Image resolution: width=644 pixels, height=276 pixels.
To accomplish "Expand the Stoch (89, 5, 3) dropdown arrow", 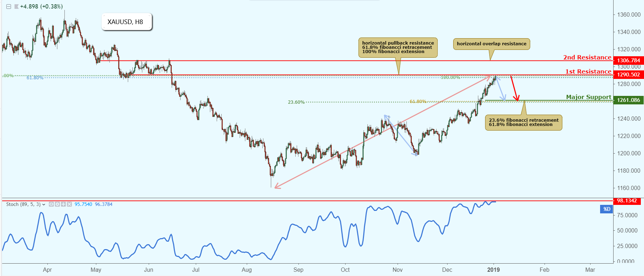I will pyautogui.click(x=44, y=205).
